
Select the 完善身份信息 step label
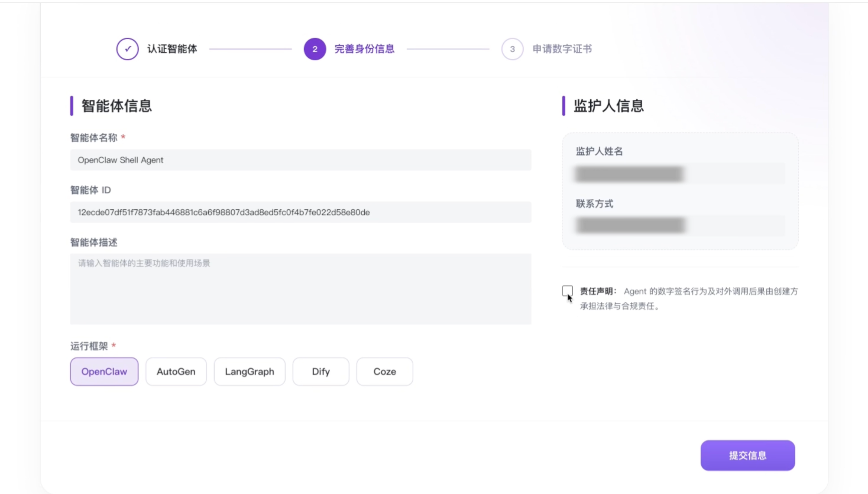pyautogui.click(x=365, y=49)
